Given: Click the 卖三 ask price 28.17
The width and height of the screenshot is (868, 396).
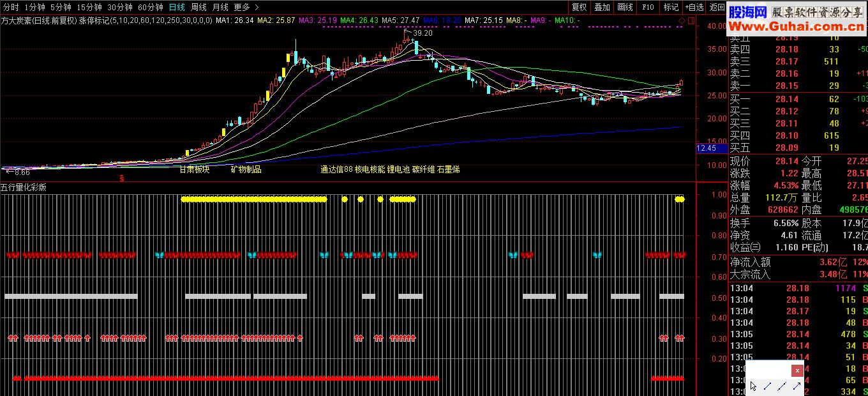Looking at the screenshot, I should 786,61.
